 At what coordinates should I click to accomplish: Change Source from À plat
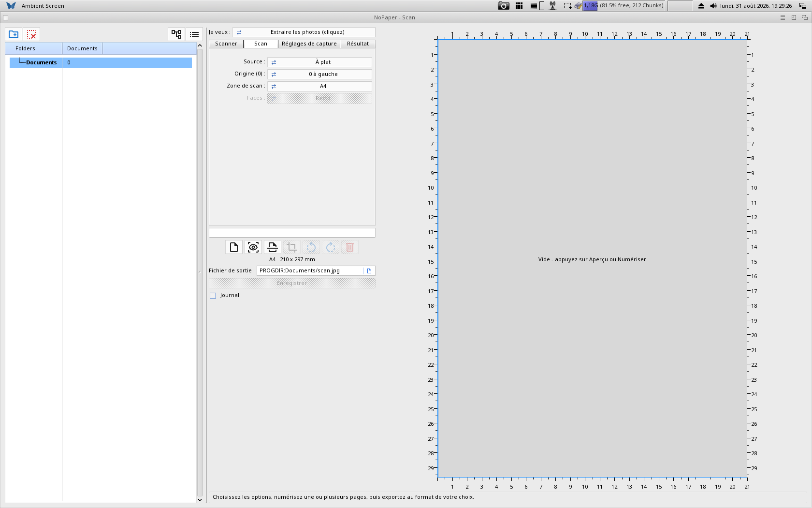[319, 62]
